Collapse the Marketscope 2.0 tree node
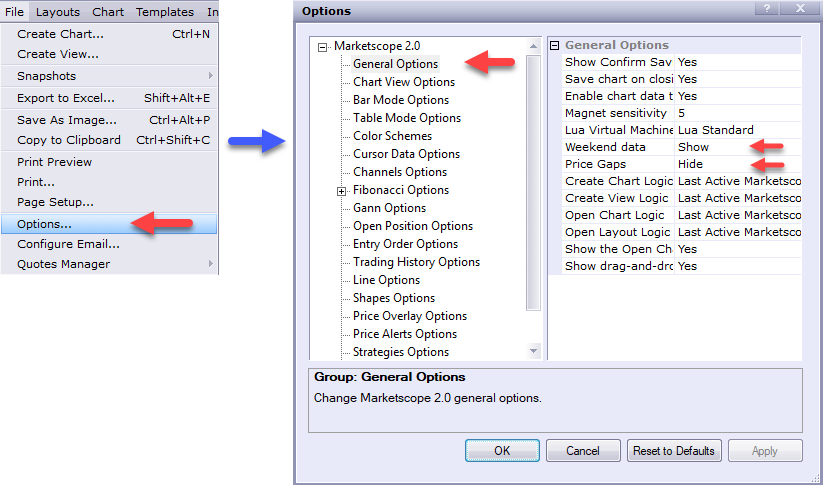Image resolution: width=823 pixels, height=485 pixels. point(322,47)
